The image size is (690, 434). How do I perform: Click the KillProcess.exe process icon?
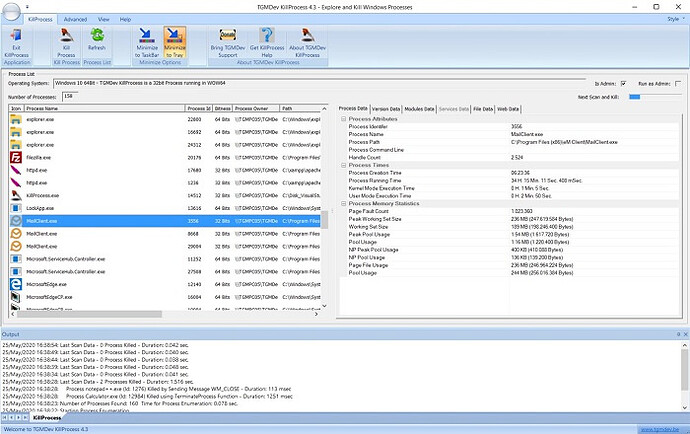coord(16,195)
